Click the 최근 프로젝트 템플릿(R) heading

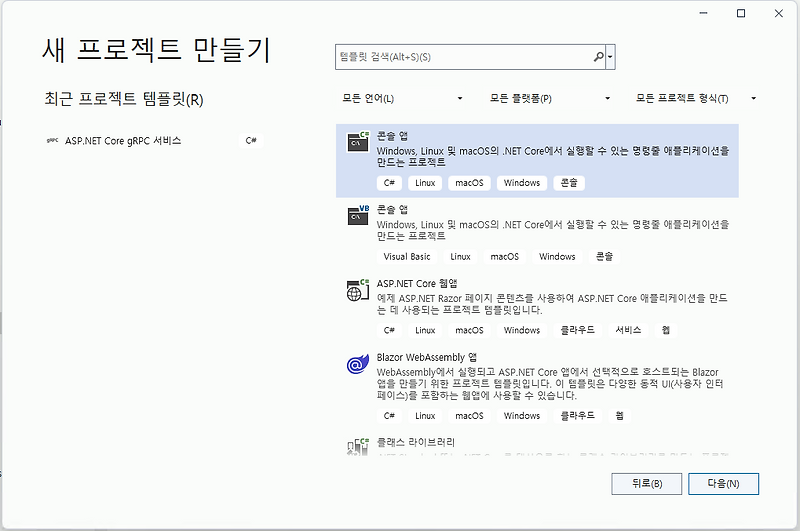point(123,98)
